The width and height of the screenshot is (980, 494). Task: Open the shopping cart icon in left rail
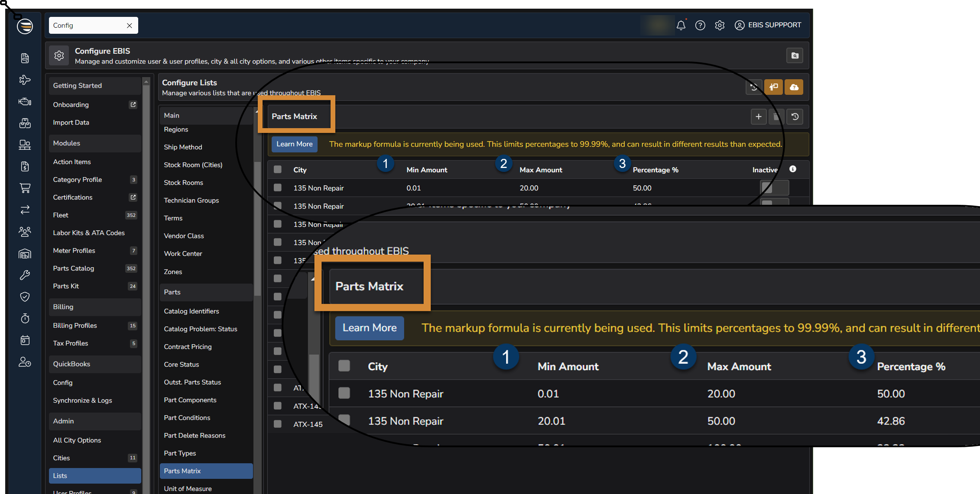25,188
